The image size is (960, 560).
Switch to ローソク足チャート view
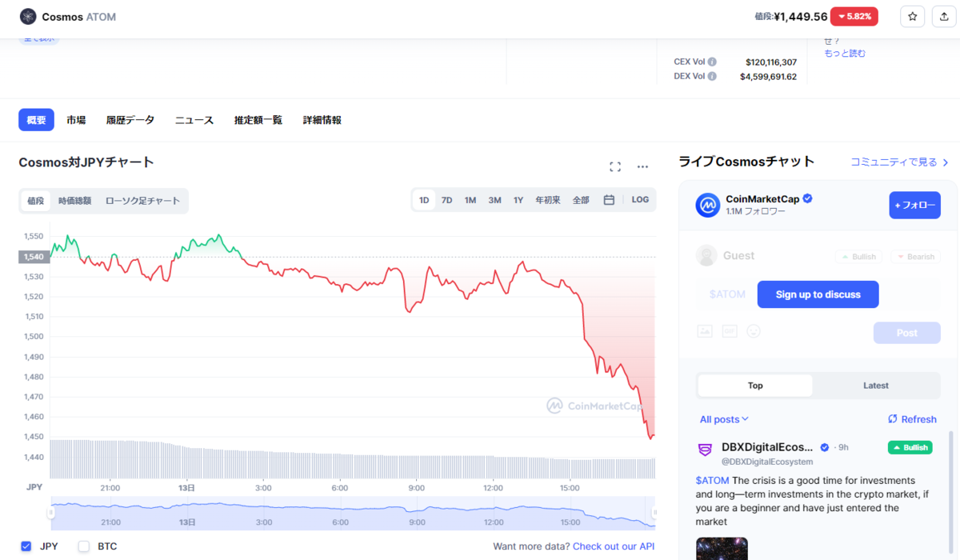pyautogui.click(x=142, y=201)
